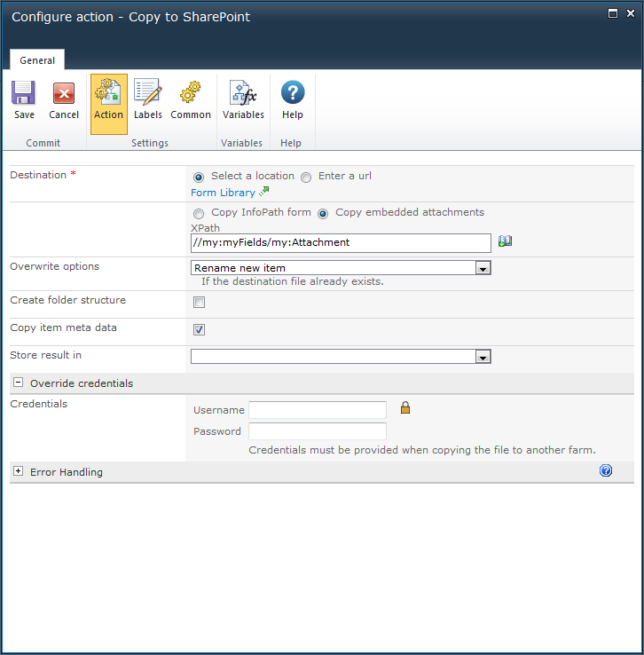Click the Username input field
This screenshot has height=655, width=644.
pos(318,410)
